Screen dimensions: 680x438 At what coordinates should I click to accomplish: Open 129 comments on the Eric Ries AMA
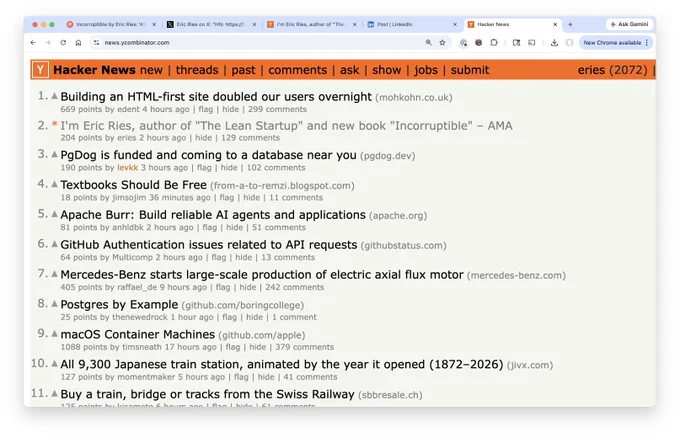[250, 138]
